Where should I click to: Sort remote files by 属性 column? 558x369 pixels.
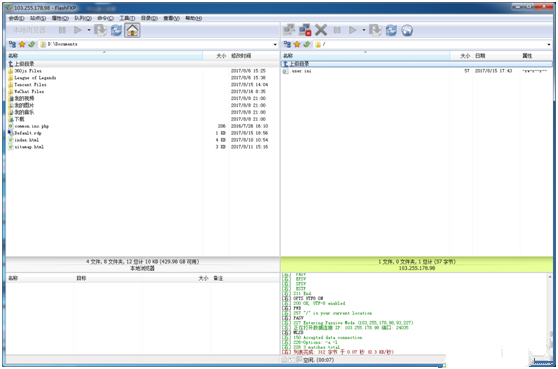coord(536,56)
